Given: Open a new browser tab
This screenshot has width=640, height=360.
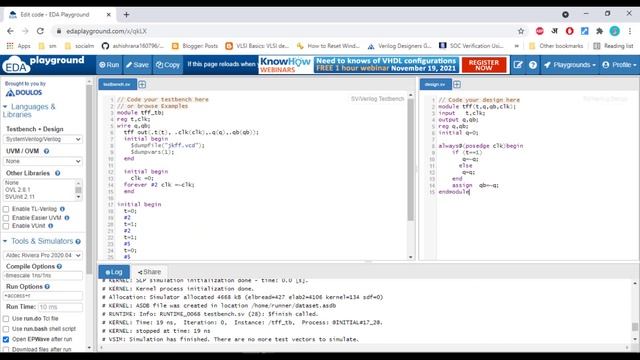Looking at the screenshot, I should 127,15.
